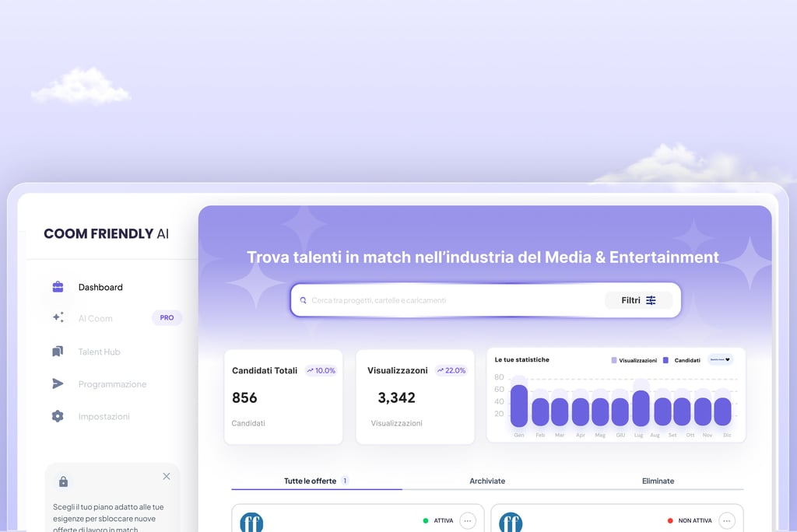The height and width of the screenshot is (532, 797).
Task: Switch to the Archiviate tab
Action: [487, 481]
